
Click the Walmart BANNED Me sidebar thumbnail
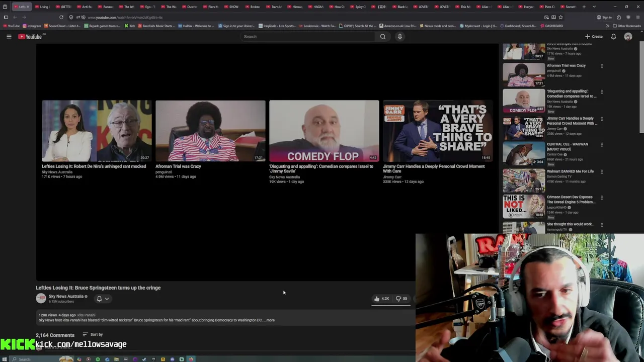(523, 180)
